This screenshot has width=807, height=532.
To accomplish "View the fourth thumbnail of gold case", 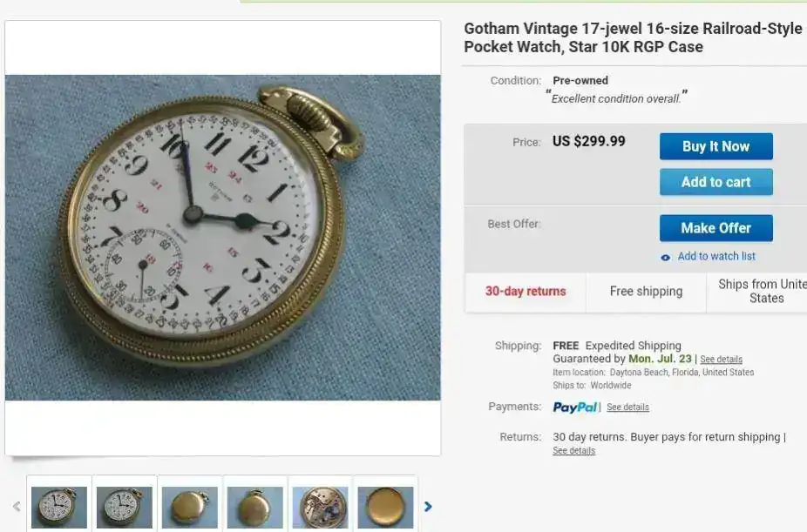I will 255,507.
